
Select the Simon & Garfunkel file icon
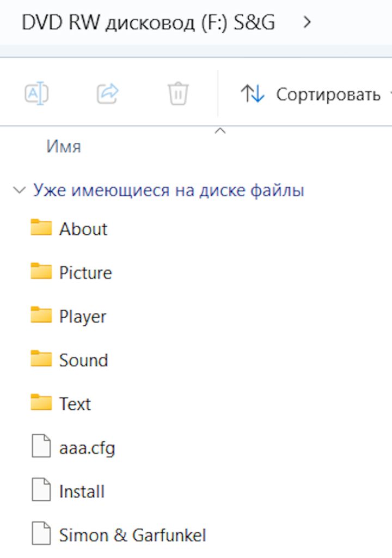(x=41, y=533)
